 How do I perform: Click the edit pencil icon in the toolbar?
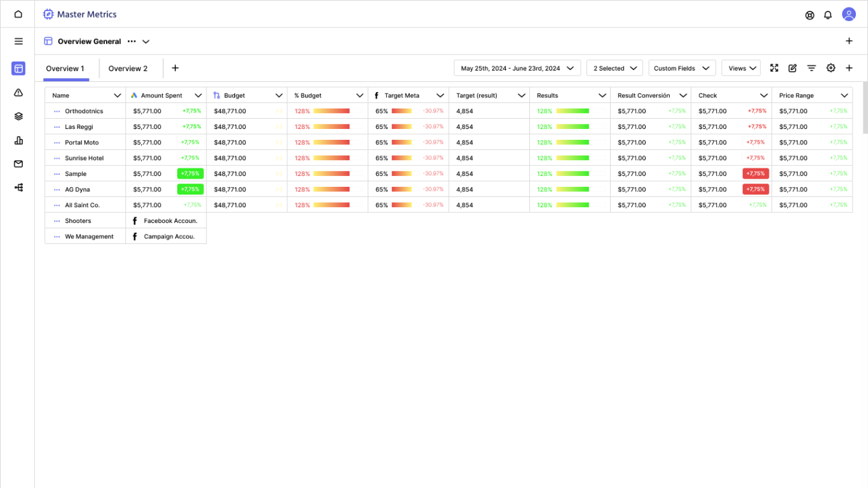792,67
